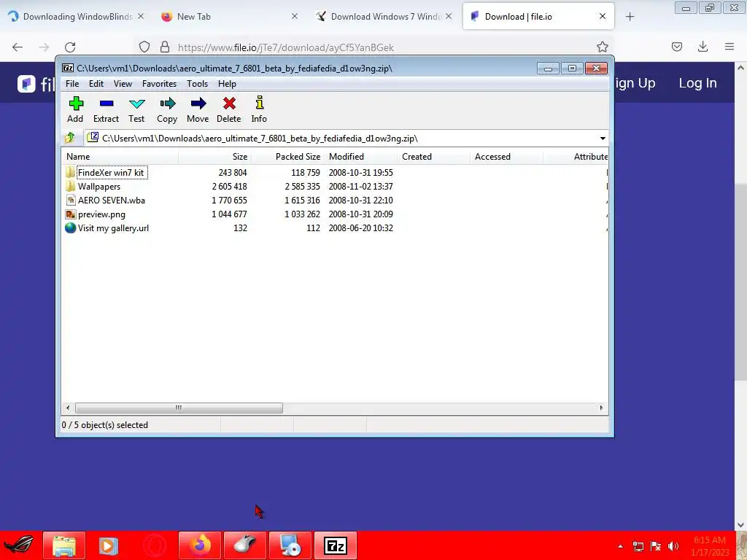Go back in Firefox history
This screenshot has height=560, width=747.
[x=18, y=47]
